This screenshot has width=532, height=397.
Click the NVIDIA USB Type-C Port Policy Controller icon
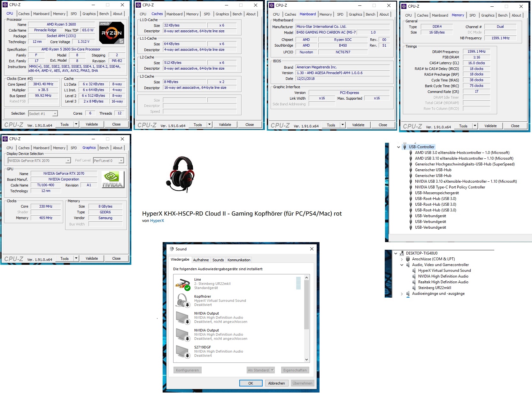point(411,187)
